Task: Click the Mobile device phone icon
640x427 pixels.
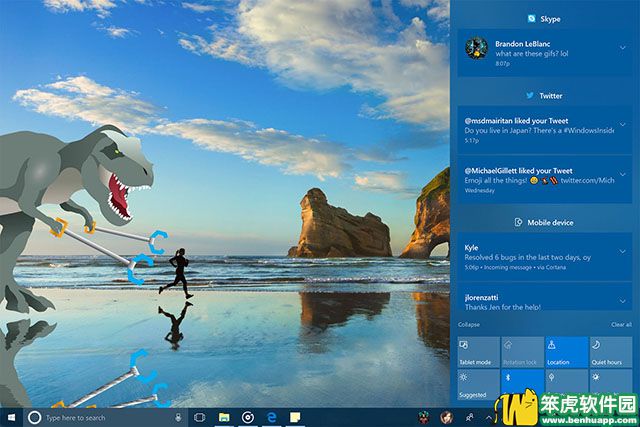Action: coord(518,222)
